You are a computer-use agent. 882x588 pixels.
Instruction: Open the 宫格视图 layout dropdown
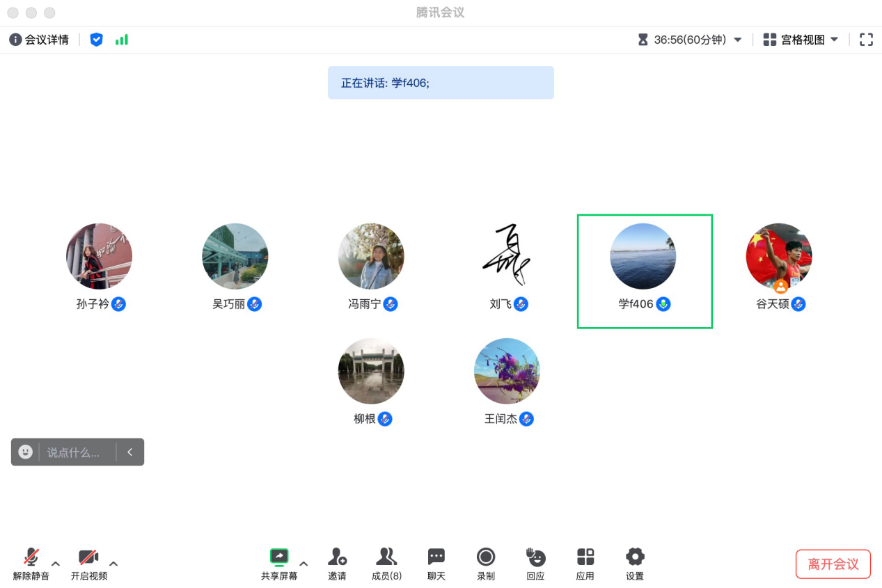click(801, 40)
